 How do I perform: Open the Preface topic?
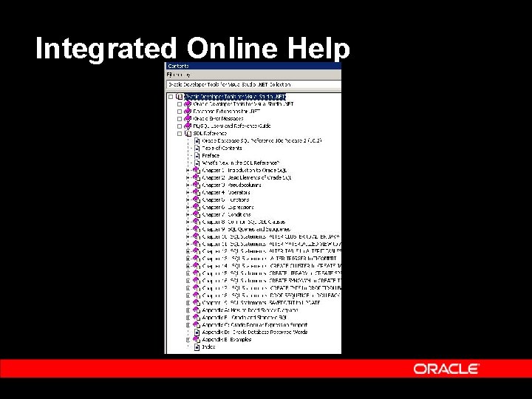click(211, 156)
